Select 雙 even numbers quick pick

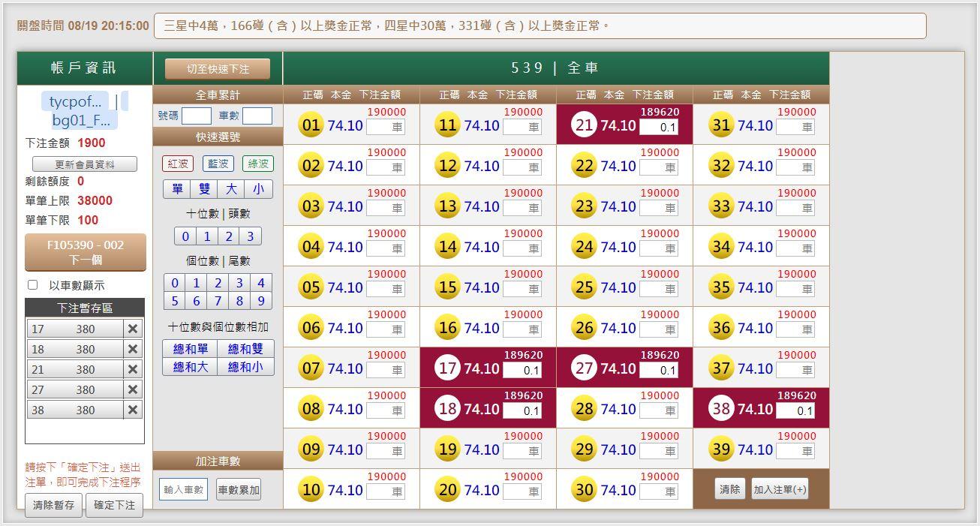[x=204, y=189]
